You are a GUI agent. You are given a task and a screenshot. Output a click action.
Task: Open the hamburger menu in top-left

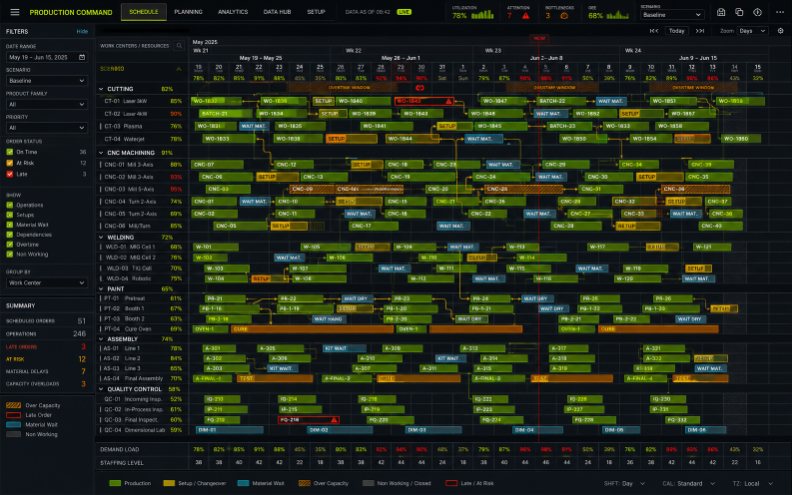coord(15,12)
